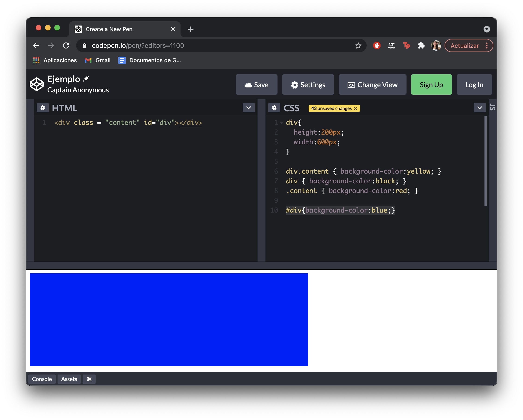This screenshot has width=523, height=420.
Task: Click the red hand ad blocker extension
Action: point(377,45)
